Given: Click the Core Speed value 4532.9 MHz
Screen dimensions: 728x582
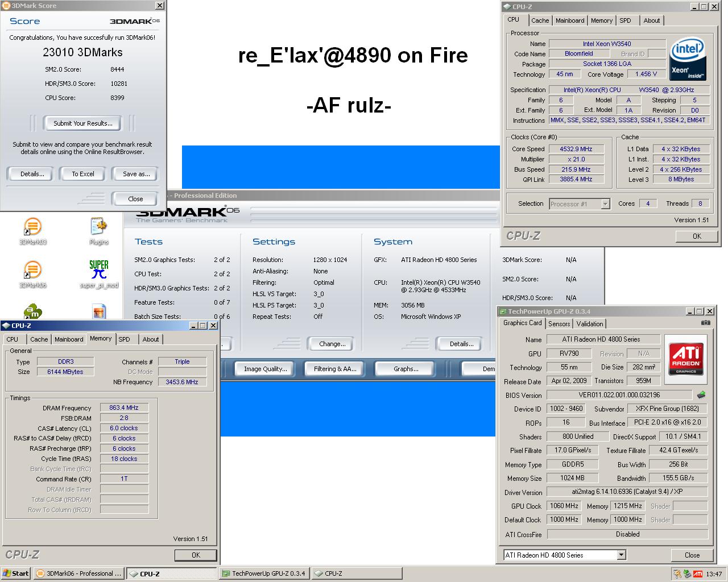Looking at the screenshot, I should (x=576, y=149).
